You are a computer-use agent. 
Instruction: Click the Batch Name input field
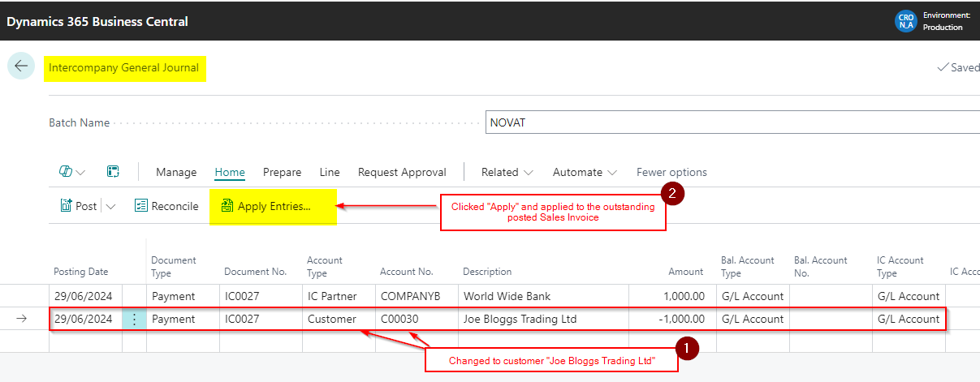coord(731,122)
